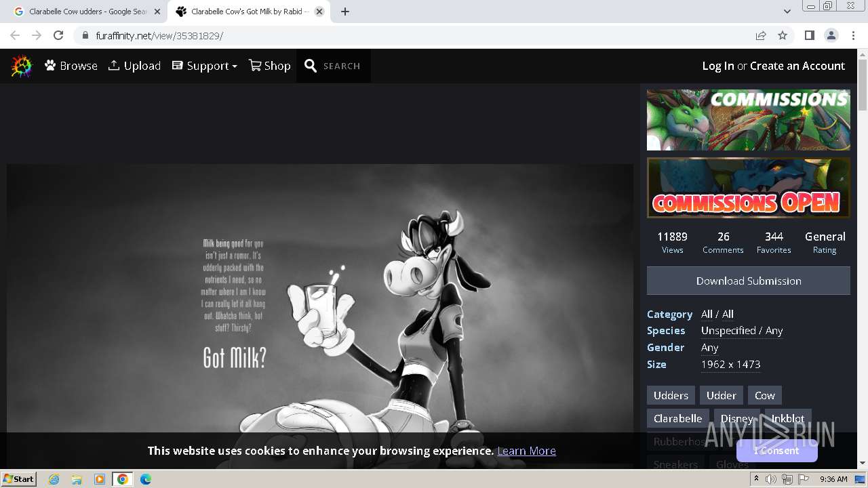Image resolution: width=868 pixels, height=488 pixels.
Task: Click the Fur Affinity logo icon
Action: [x=22, y=66]
